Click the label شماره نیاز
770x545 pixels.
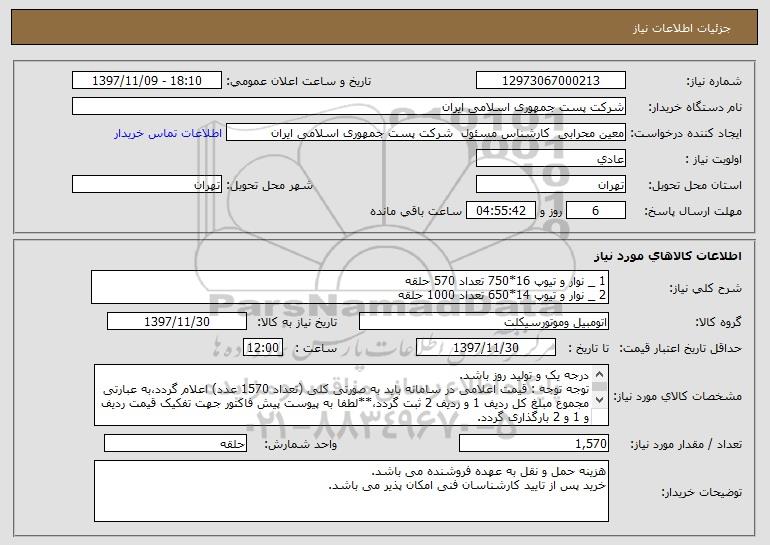[714, 82]
